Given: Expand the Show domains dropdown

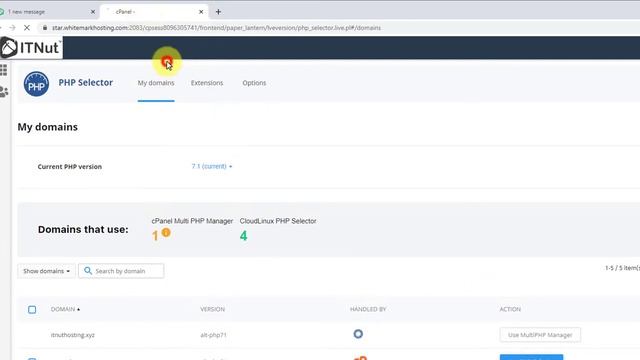Looking at the screenshot, I should (47, 271).
